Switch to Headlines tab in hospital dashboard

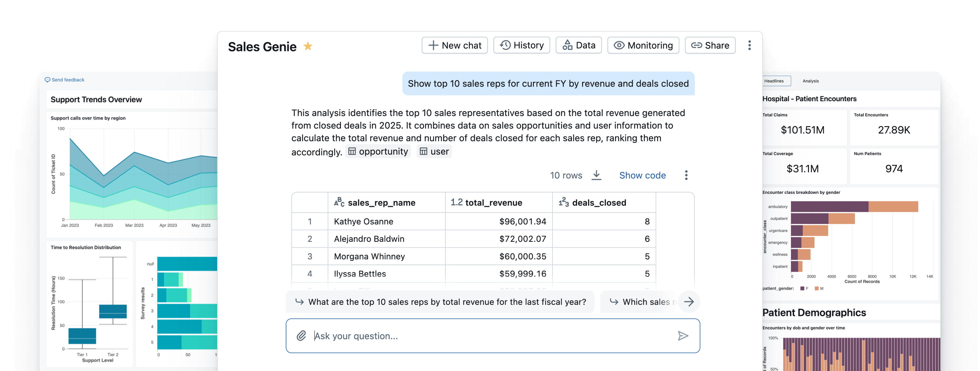(775, 81)
